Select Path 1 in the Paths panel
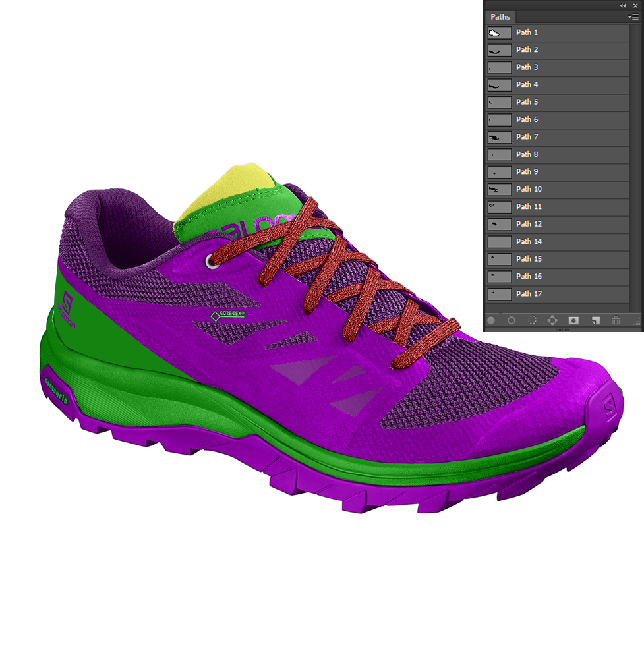Image resolution: width=644 pixels, height=659 pixels. tap(527, 32)
